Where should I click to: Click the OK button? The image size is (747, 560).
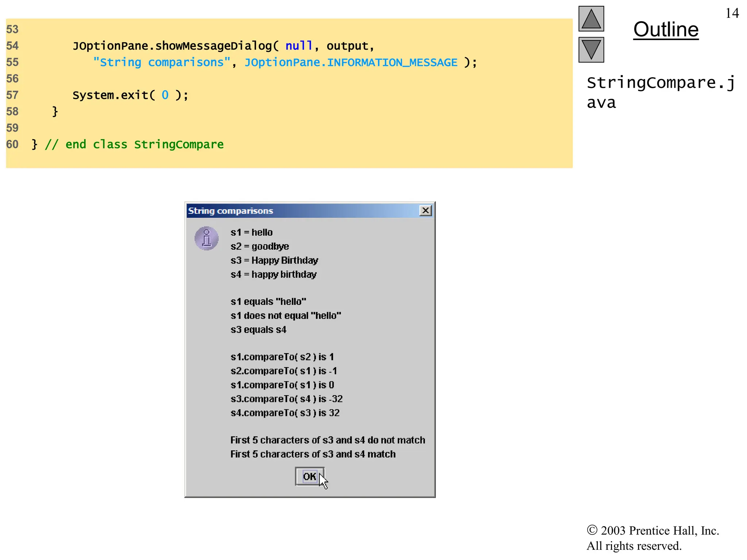(309, 476)
